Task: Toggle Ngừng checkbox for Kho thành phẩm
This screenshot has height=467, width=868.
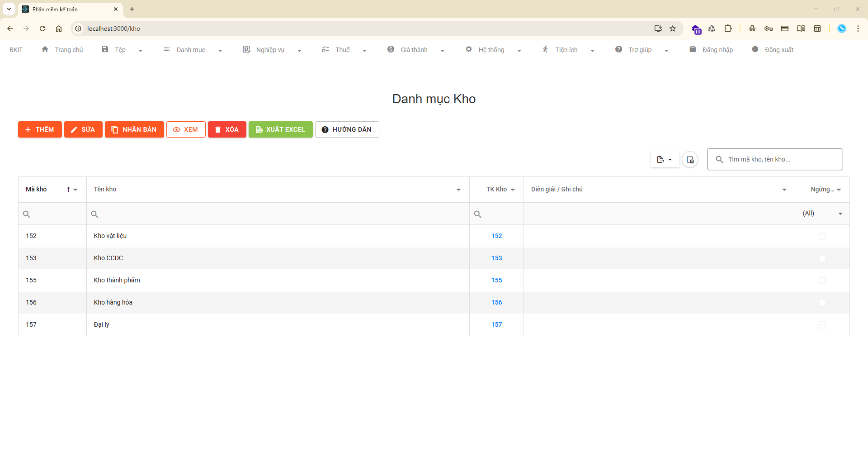Action: [x=822, y=281]
